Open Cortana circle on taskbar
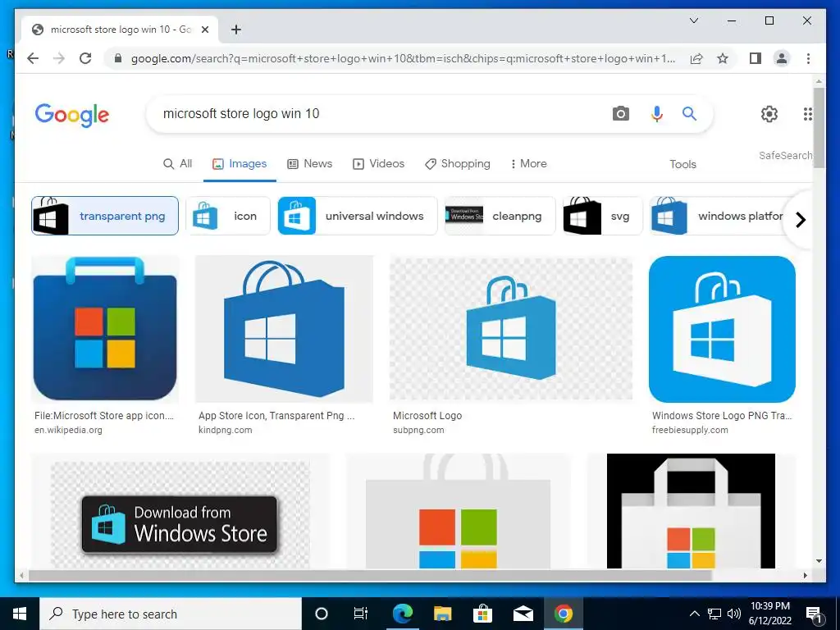 [321, 614]
